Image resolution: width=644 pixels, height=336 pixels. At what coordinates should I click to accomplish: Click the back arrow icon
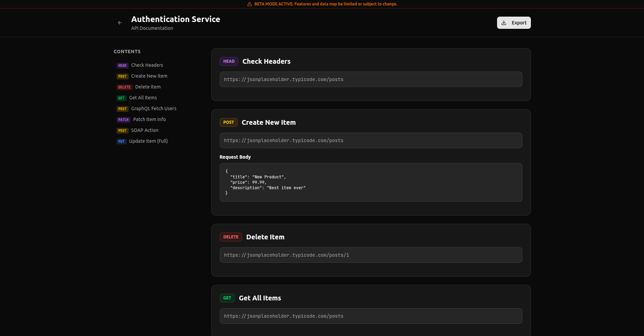pyautogui.click(x=120, y=23)
